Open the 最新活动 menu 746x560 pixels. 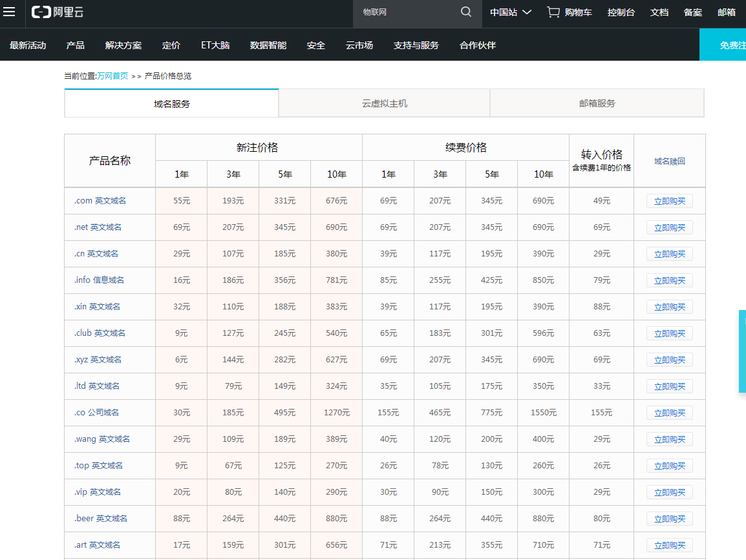coord(28,45)
